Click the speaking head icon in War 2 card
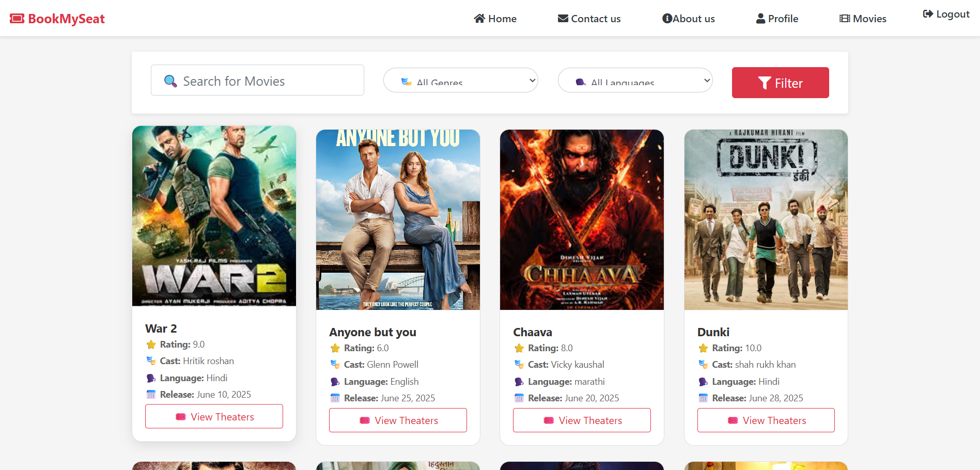 [151, 378]
